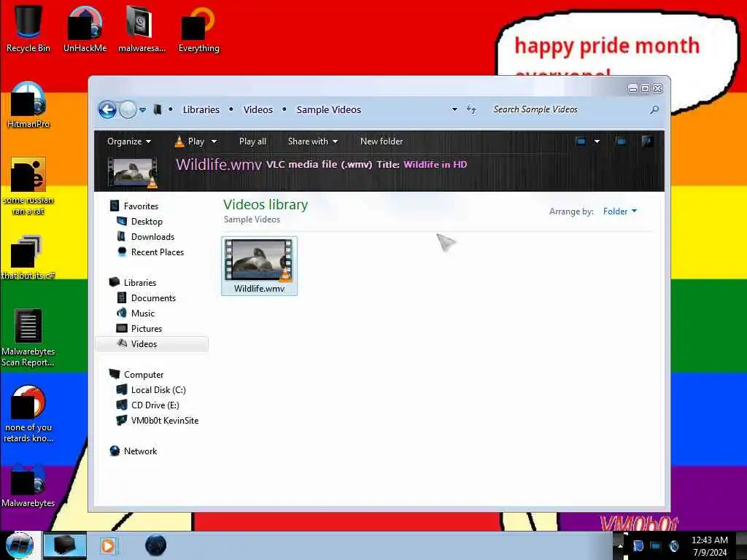Open media player taskbar icon
This screenshot has height=560, width=747.
click(108, 545)
